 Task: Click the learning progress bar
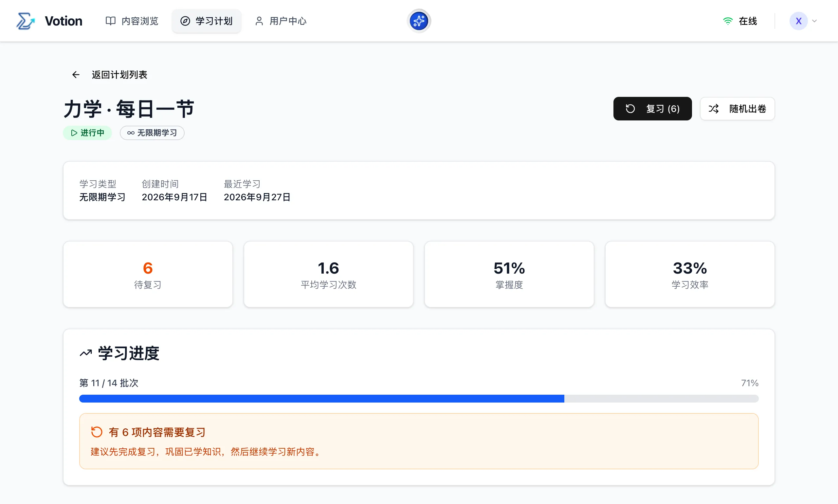coord(418,399)
